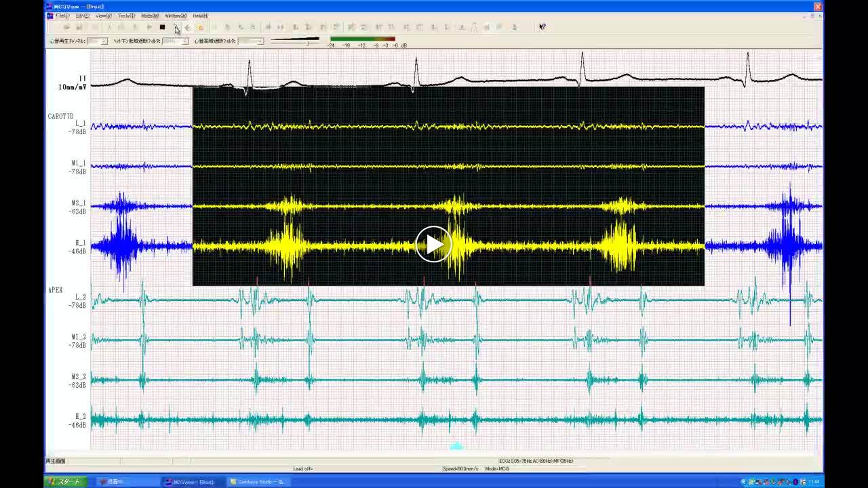
Task: Click the context help arrow-question icon
Action: [x=542, y=27]
